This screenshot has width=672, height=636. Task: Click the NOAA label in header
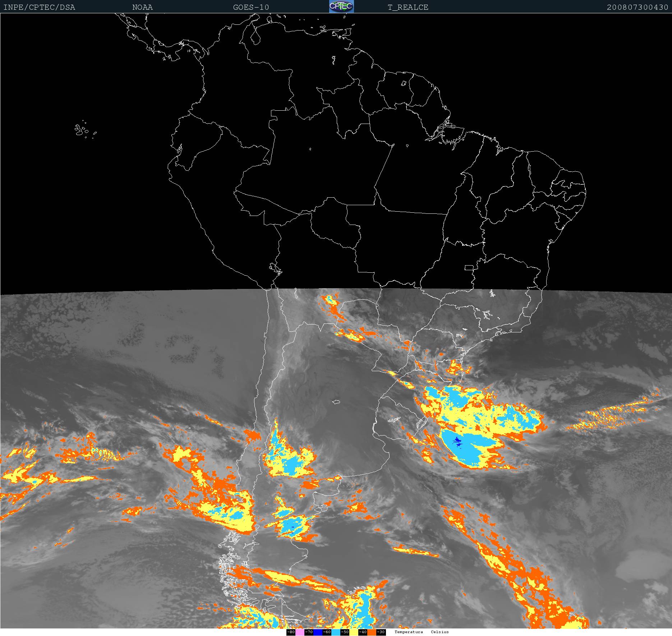pos(142,7)
